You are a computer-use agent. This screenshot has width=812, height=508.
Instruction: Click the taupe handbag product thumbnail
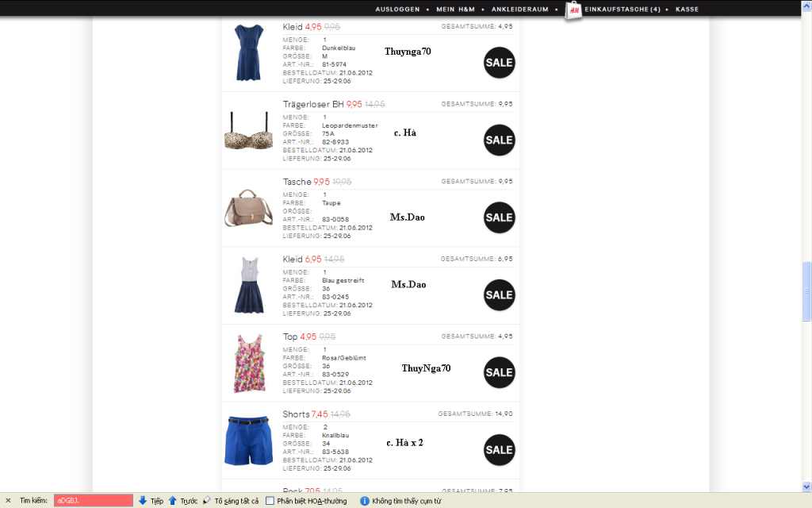[x=248, y=208]
